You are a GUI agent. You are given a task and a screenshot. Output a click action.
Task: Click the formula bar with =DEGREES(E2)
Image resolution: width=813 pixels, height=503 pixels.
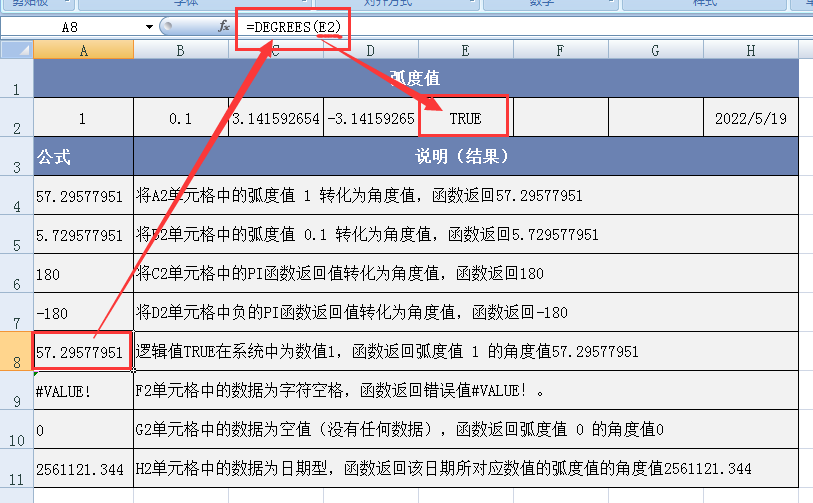(524, 26)
